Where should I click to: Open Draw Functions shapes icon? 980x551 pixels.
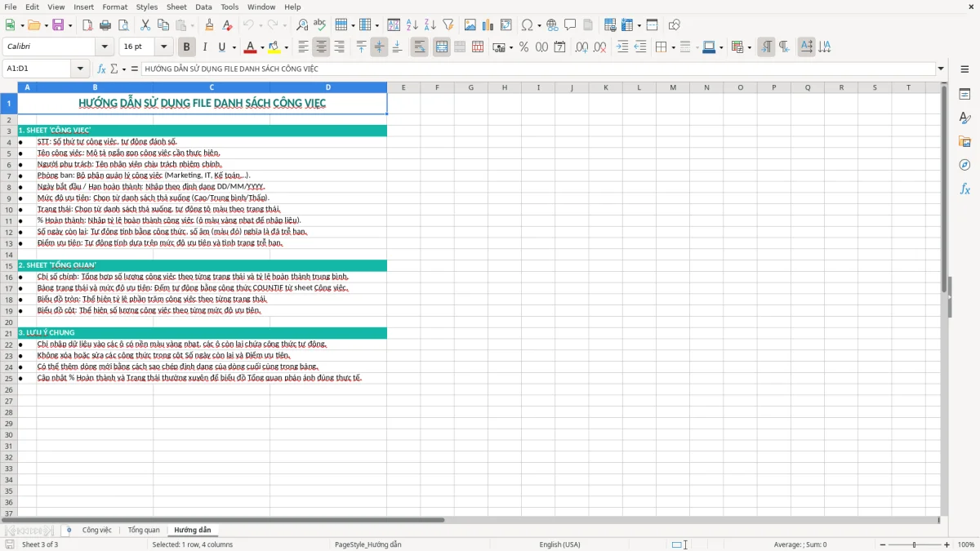click(675, 25)
